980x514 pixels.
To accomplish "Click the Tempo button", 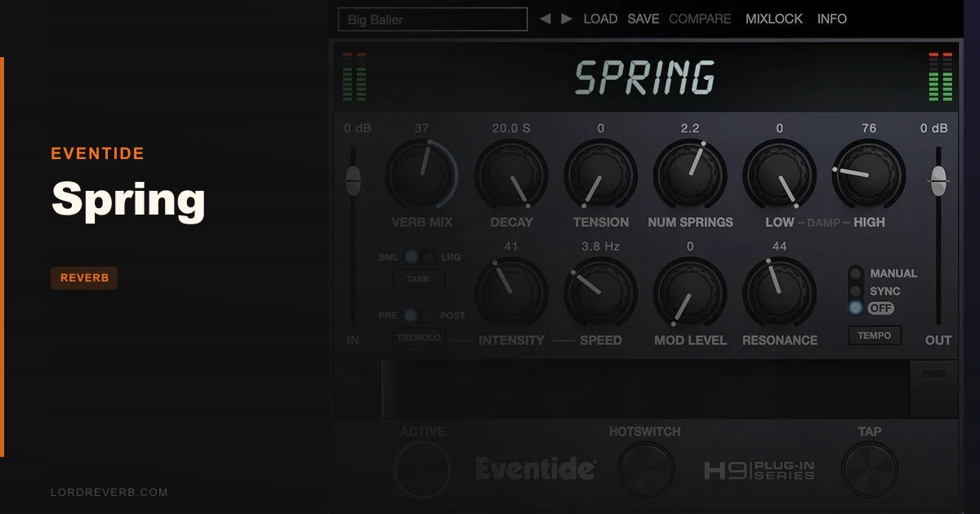I will pos(875,335).
